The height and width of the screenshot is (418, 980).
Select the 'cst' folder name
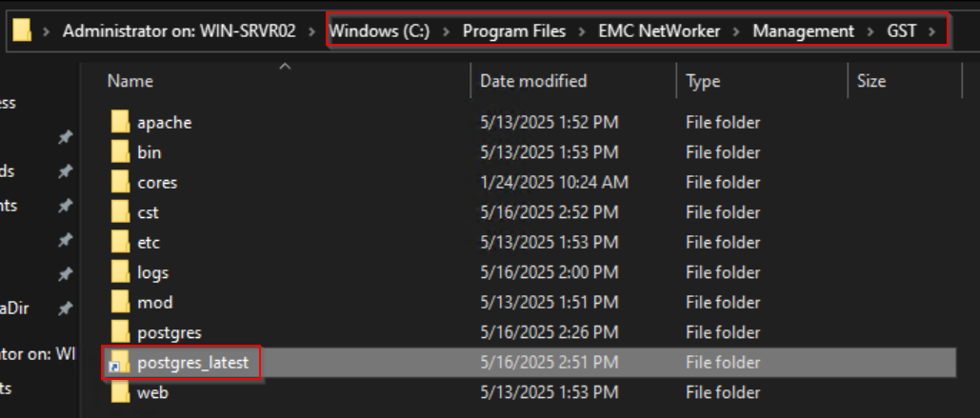click(x=149, y=212)
